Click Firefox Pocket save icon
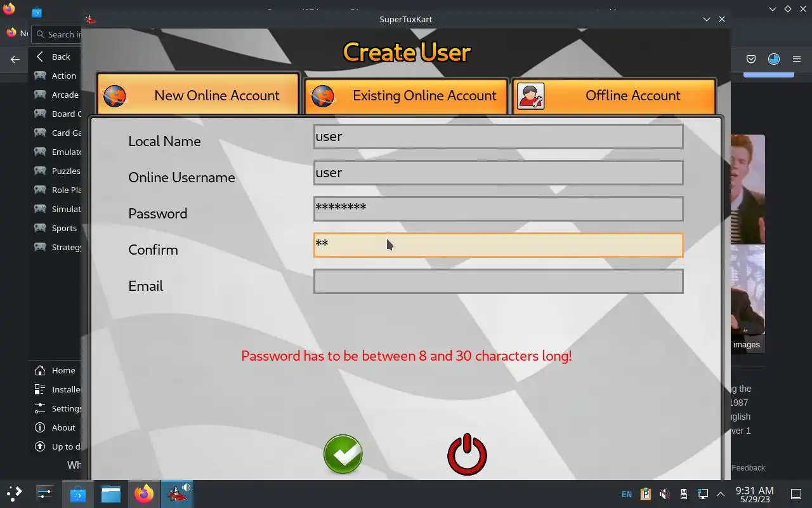 [751, 59]
